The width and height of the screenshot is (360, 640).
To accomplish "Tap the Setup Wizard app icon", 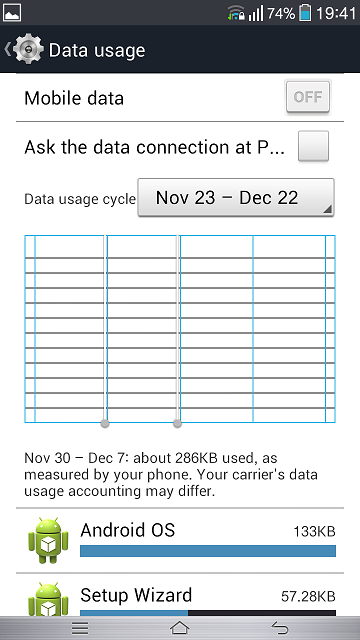I will tap(48, 599).
